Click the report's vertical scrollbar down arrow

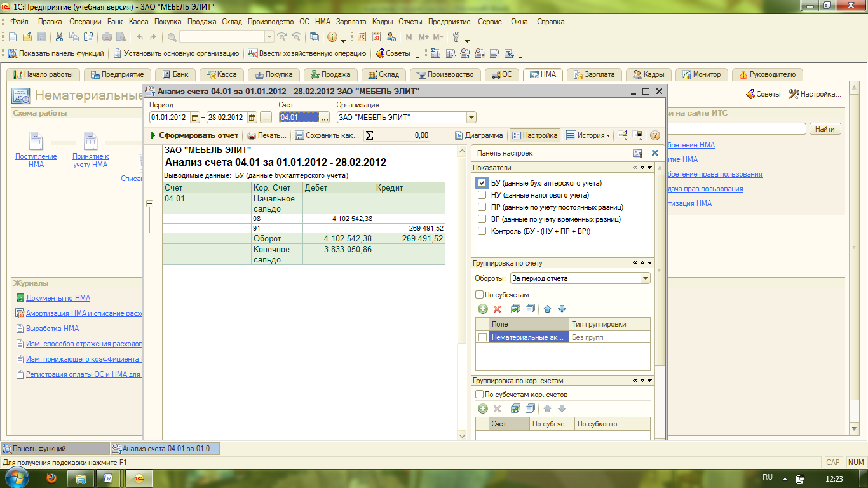pos(462,436)
